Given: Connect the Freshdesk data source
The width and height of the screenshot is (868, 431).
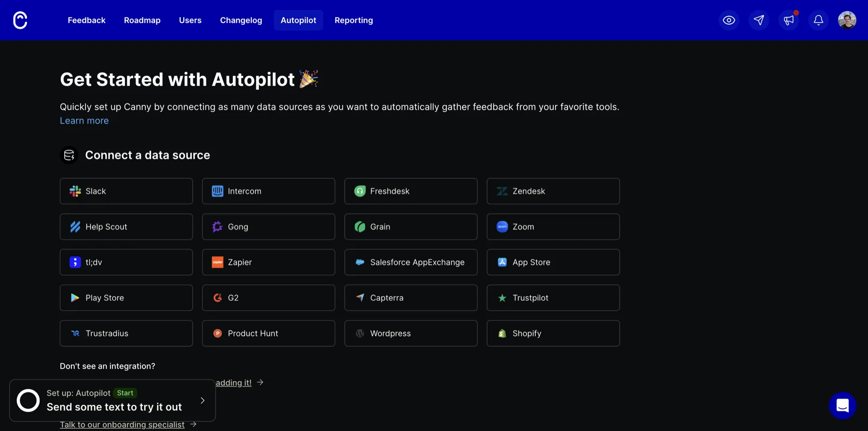Looking at the screenshot, I should [x=411, y=191].
